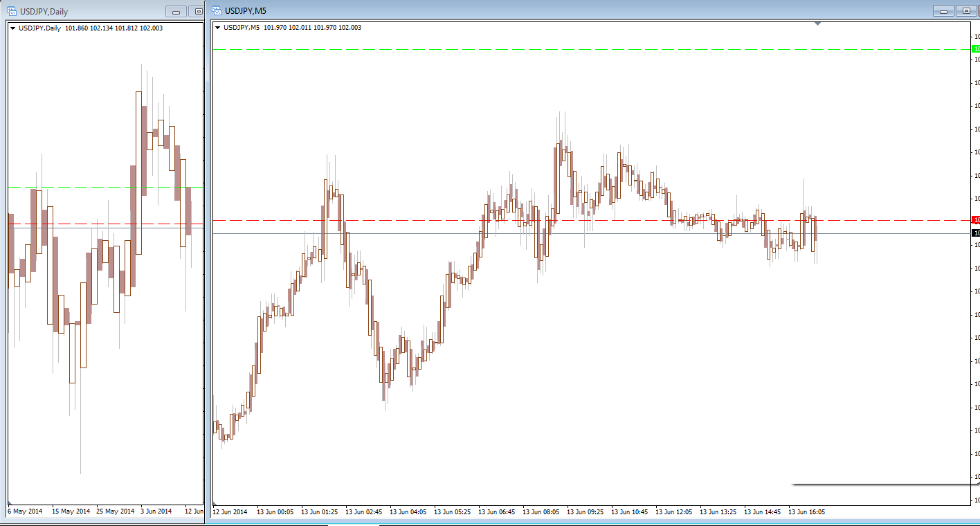Click the "13 Jun 12:05" time axis label
The height and width of the screenshot is (526, 980).
point(673,512)
